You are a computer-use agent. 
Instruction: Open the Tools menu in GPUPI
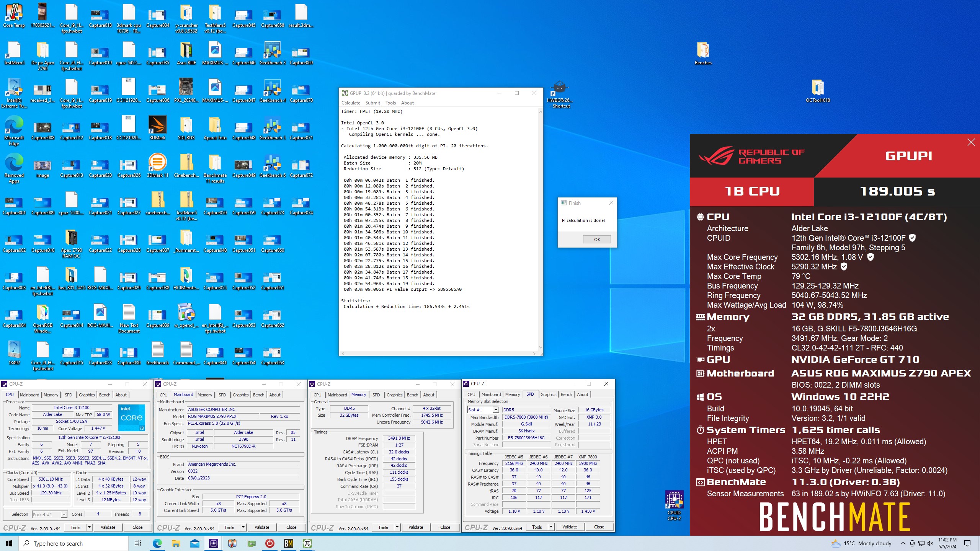click(x=390, y=103)
